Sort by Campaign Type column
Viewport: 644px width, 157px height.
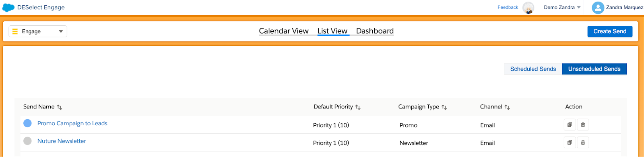pos(444,107)
